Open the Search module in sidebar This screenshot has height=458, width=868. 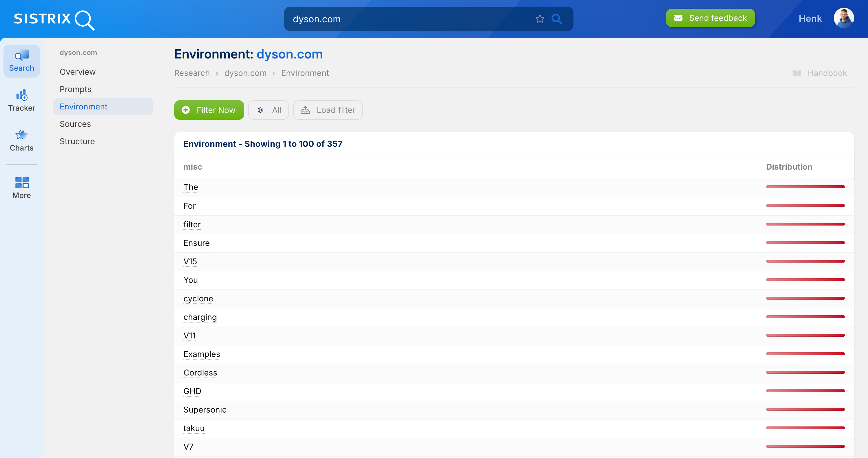pyautogui.click(x=22, y=61)
